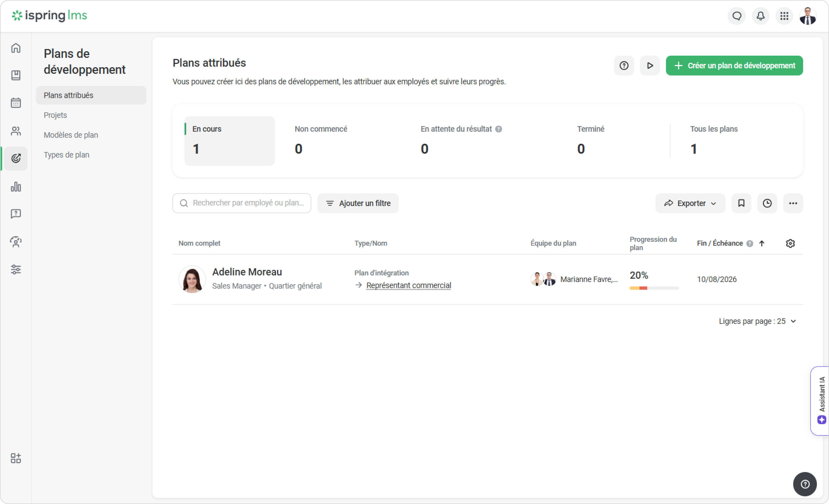This screenshot has width=829, height=504.
Task: Click Ajouter un filtre button
Action: point(358,203)
